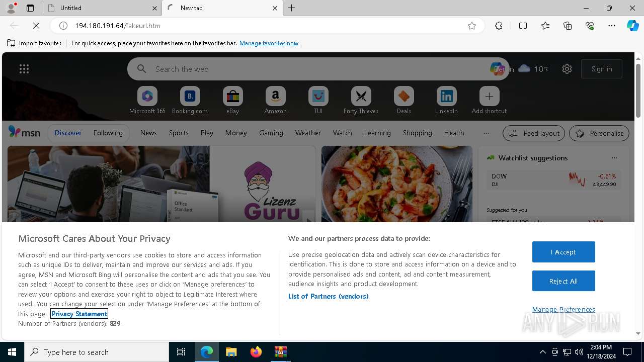644x362 pixels.
Task: Open the TUI shortcut tile
Action: pos(318,101)
